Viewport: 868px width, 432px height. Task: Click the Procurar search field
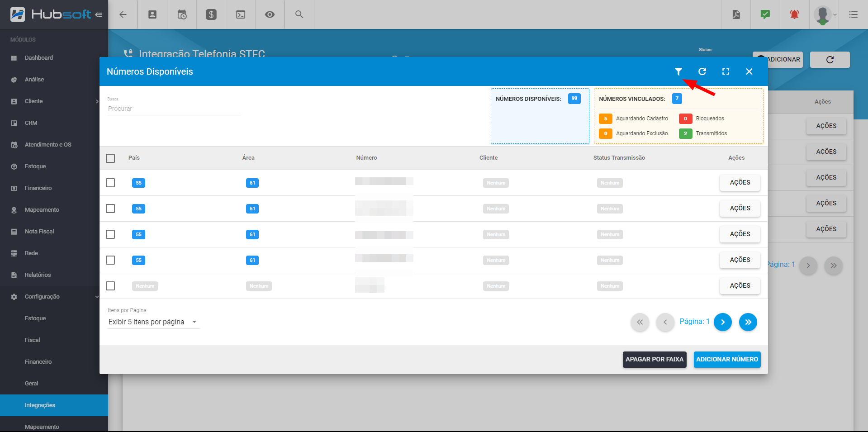click(x=174, y=109)
